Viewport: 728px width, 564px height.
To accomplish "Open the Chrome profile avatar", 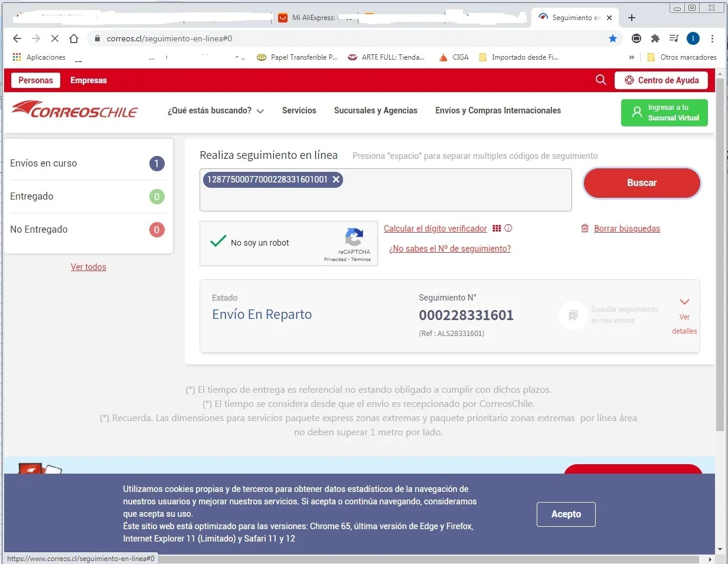I will (693, 38).
